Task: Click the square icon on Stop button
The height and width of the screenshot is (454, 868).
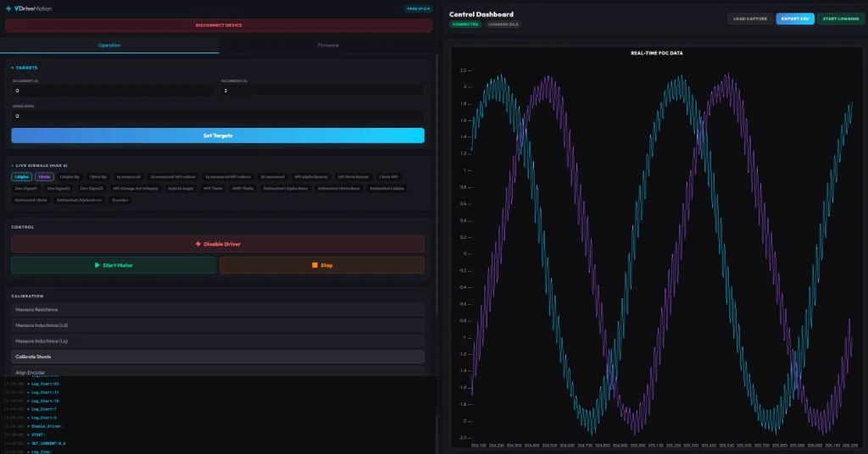Action: [315, 265]
